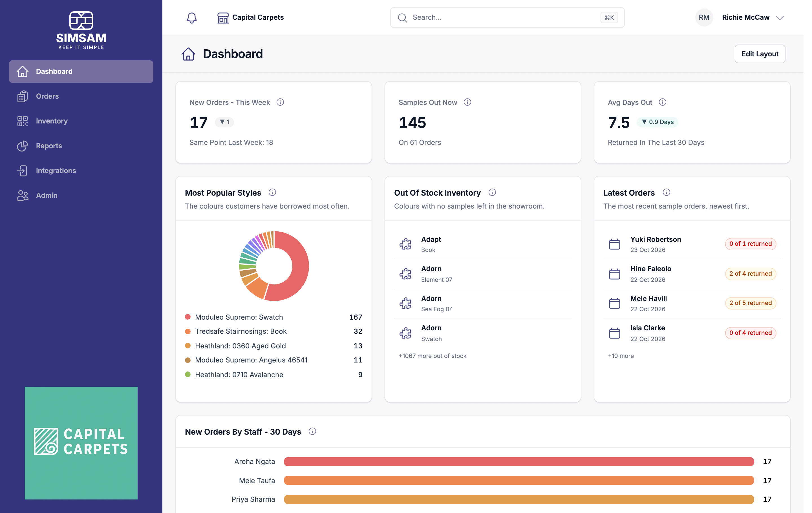Go to Orders in the sidebar
The width and height of the screenshot is (812, 513).
coord(81,96)
